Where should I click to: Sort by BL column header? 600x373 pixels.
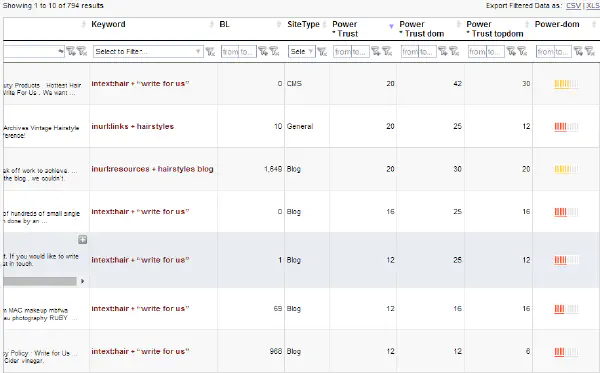click(x=224, y=24)
